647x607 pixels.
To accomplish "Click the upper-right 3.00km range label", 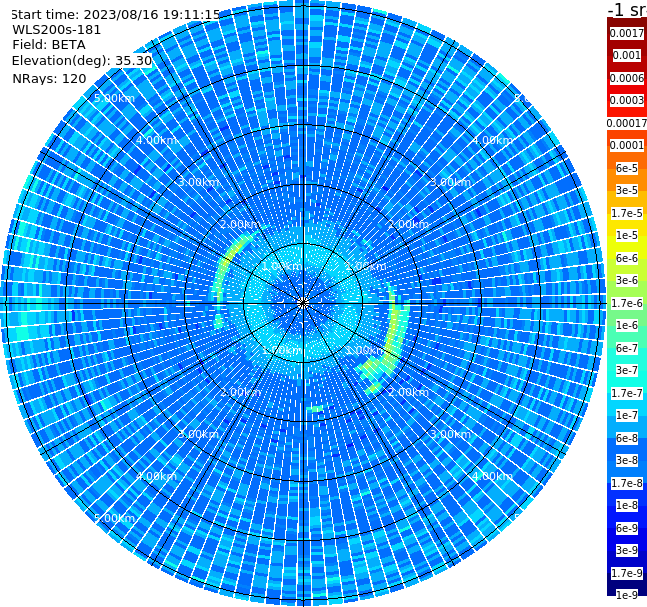I will (x=450, y=182).
